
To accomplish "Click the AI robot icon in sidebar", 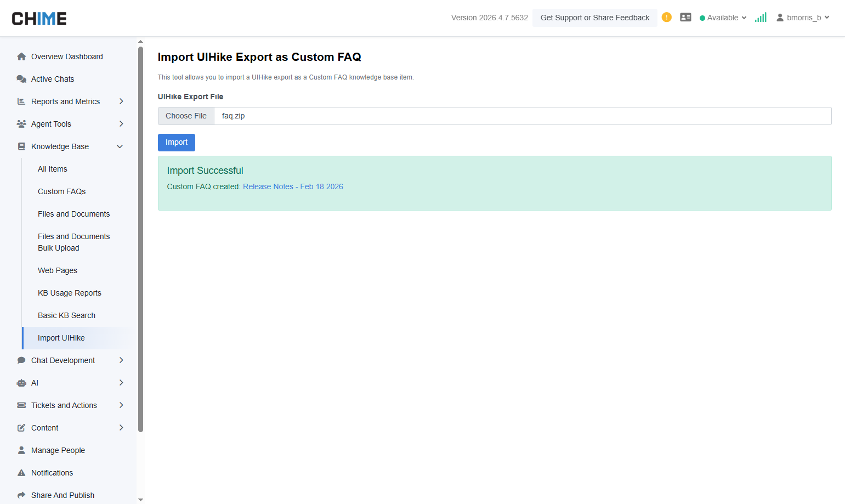I will (x=21, y=383).
